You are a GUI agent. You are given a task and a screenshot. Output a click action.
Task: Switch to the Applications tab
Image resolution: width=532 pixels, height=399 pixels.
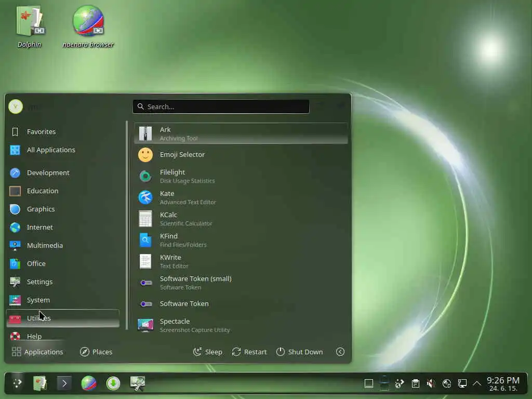click(x=37, y=352)
